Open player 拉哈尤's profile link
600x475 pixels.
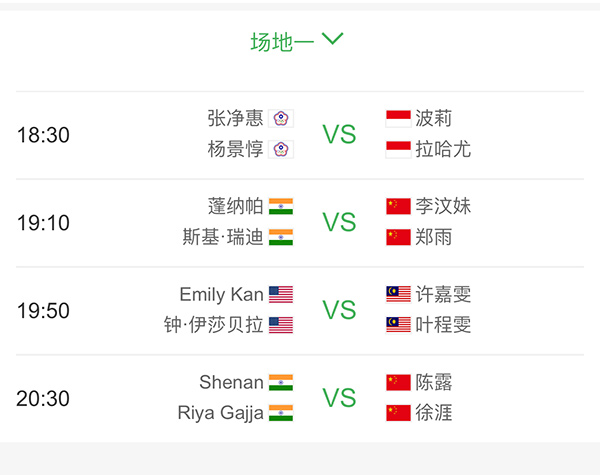[443, 149]
